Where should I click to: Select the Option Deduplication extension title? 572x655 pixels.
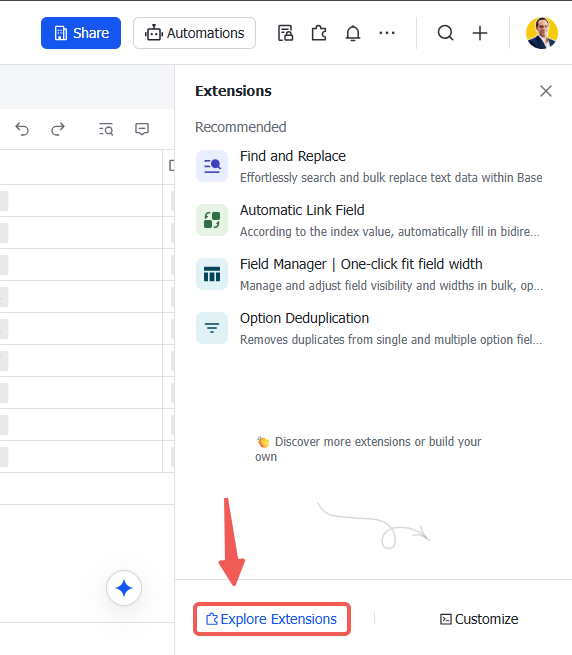[304, 318]
